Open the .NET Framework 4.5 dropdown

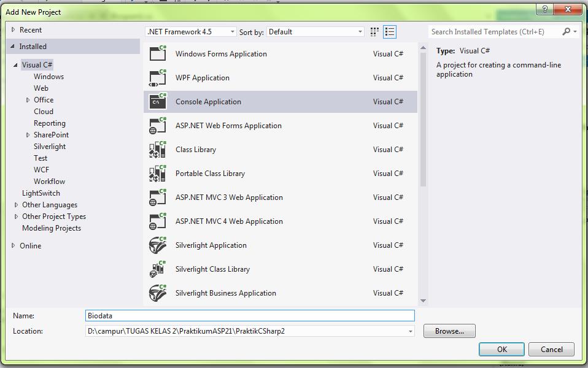pos(191,32)
